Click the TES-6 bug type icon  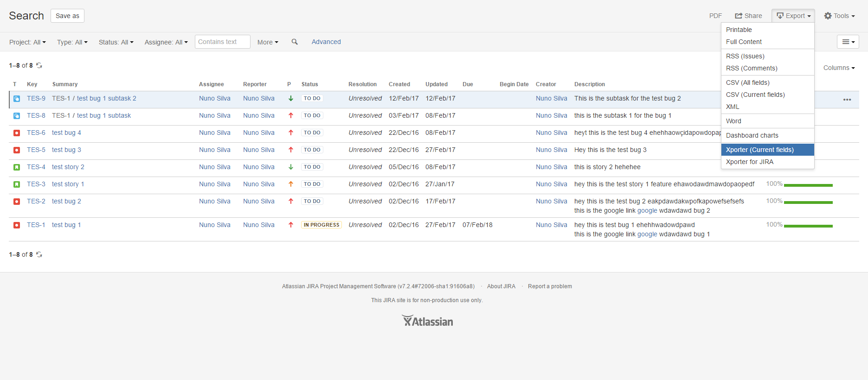[17, 133]
